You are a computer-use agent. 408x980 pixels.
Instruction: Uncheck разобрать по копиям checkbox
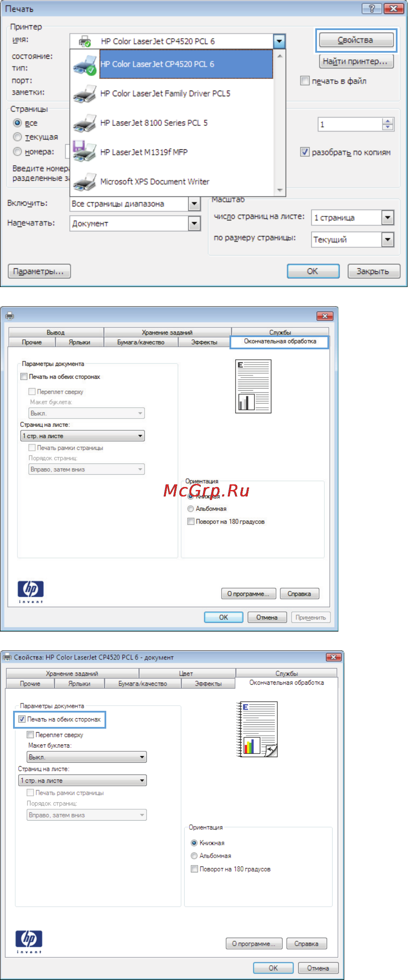pos(305,152)
